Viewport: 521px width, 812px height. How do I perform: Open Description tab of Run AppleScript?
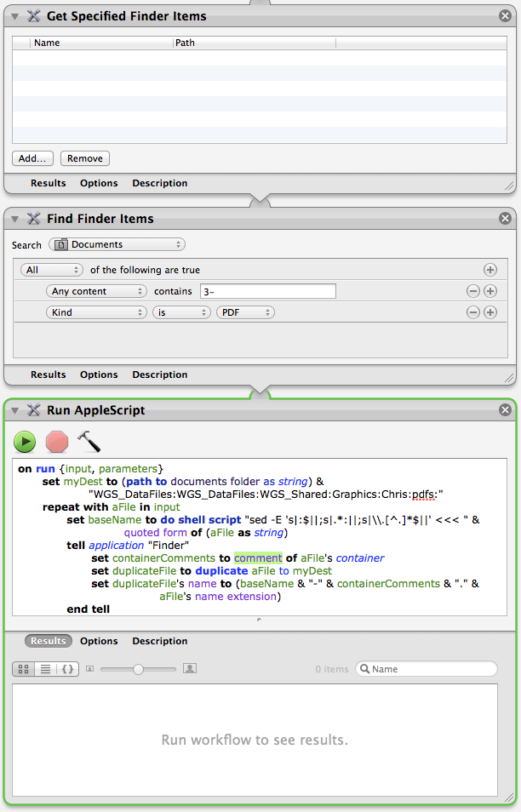(x=159, y=641)
